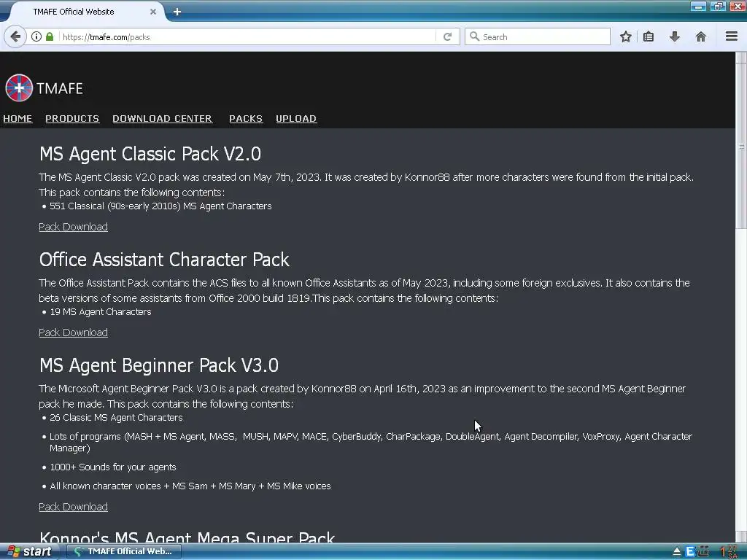Minimize the browser window
This screenshot has height=560, width=747.
[698, 7]
